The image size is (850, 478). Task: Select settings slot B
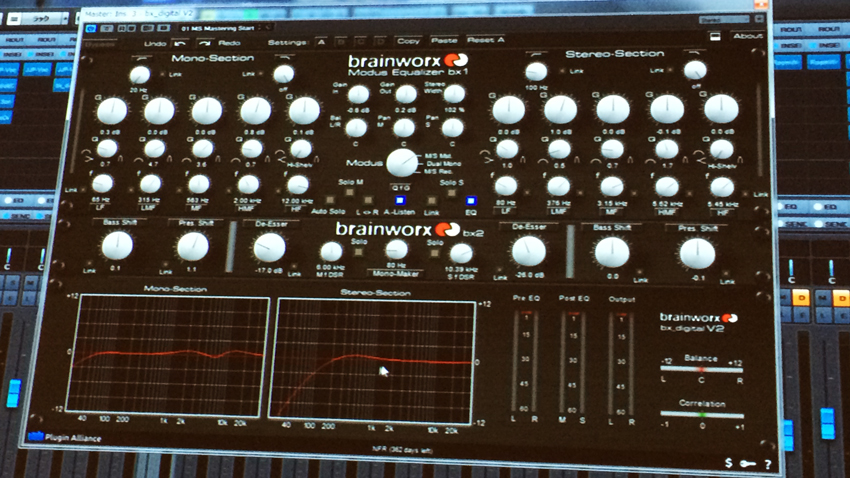341,42
